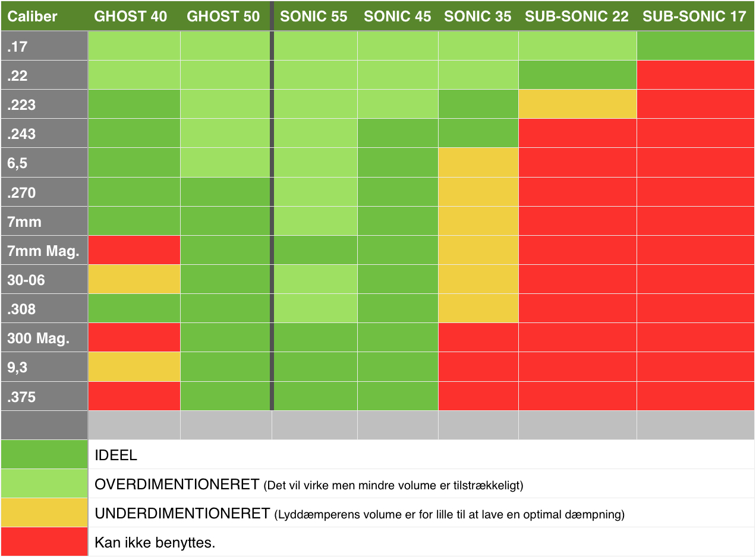756x557 pixels.
Task: Click the dark green IDEEL legend swatch
Action: (x=44, y=454)
